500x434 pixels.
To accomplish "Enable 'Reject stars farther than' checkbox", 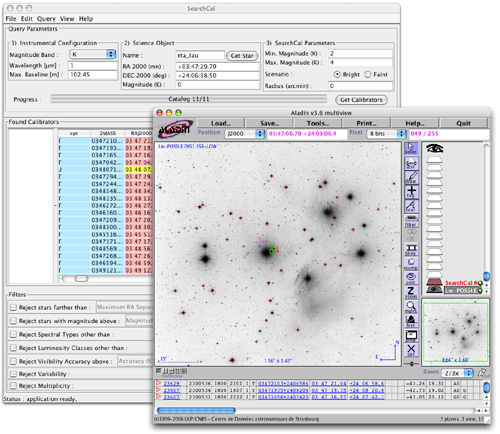I will click(13, 307).
